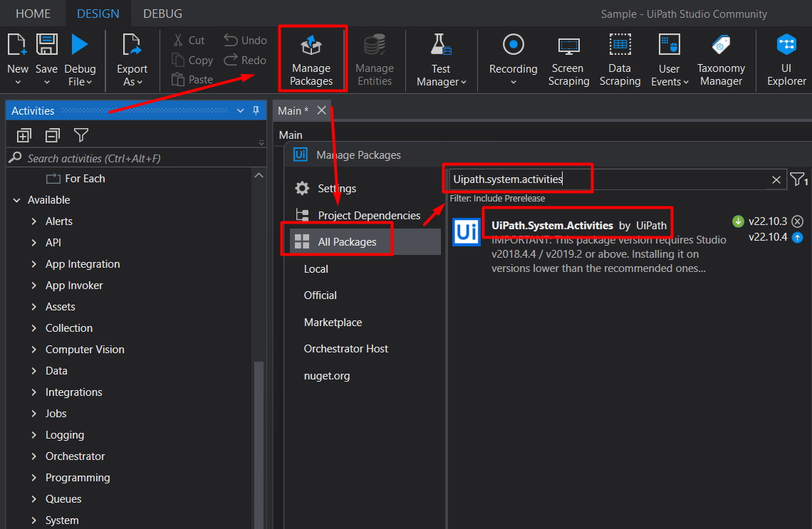This screenshot has width=812, height=529.
Task: Open the Recording dropdown arrow
Action: click(513, 82)
